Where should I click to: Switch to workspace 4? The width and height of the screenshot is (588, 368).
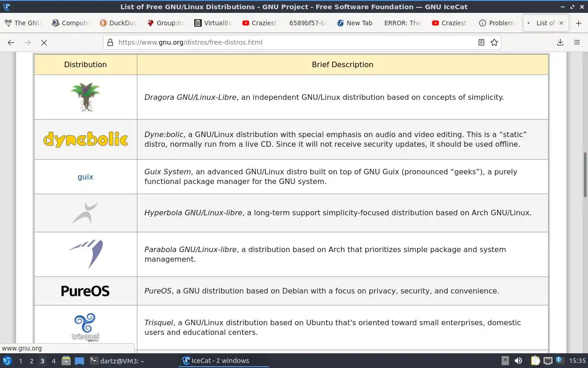pyautogui.click(x=53, y=361)
